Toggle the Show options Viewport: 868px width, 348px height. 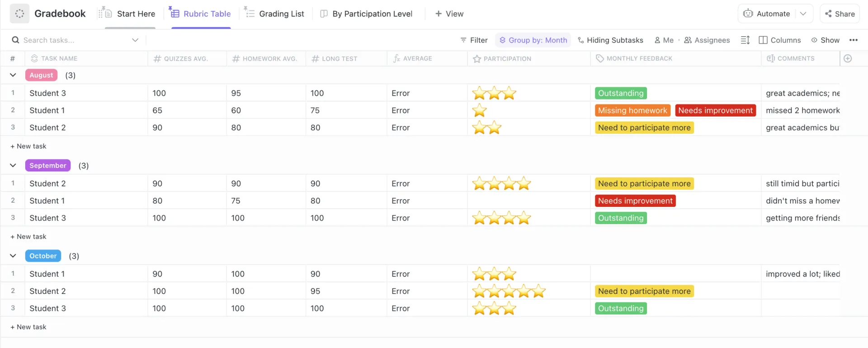[x=825, y=40]
